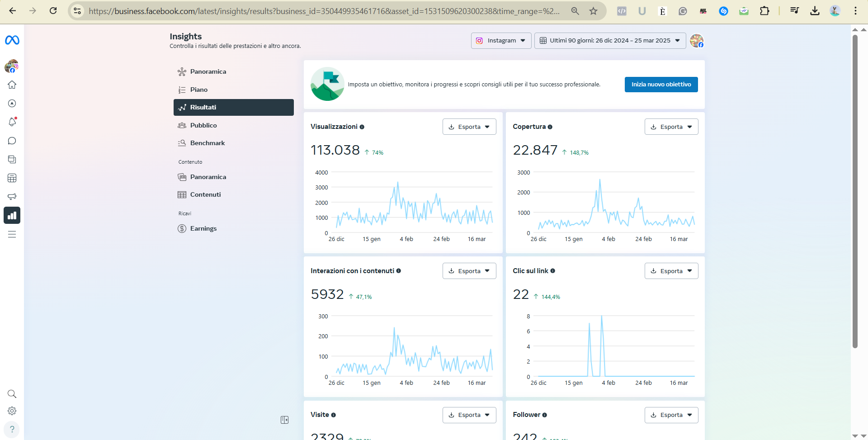
Task: Open the Inbox messages bubble icon
Action: click(12, 141)
